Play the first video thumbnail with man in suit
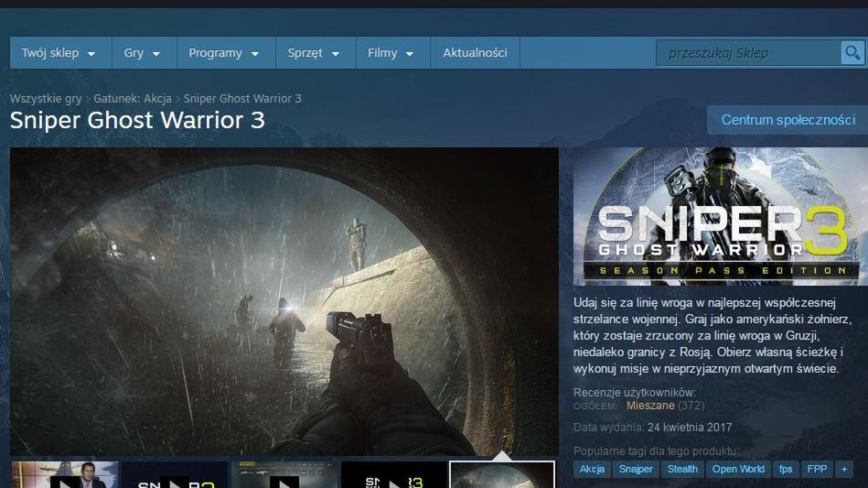The height and width of the screenshot is (488, 868). (65, 474)
